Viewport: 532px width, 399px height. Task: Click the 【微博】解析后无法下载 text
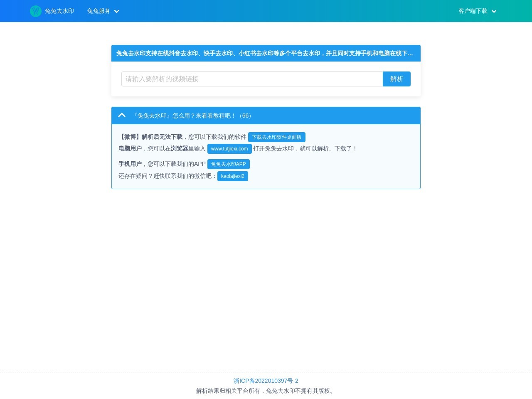tap(150, 137)
